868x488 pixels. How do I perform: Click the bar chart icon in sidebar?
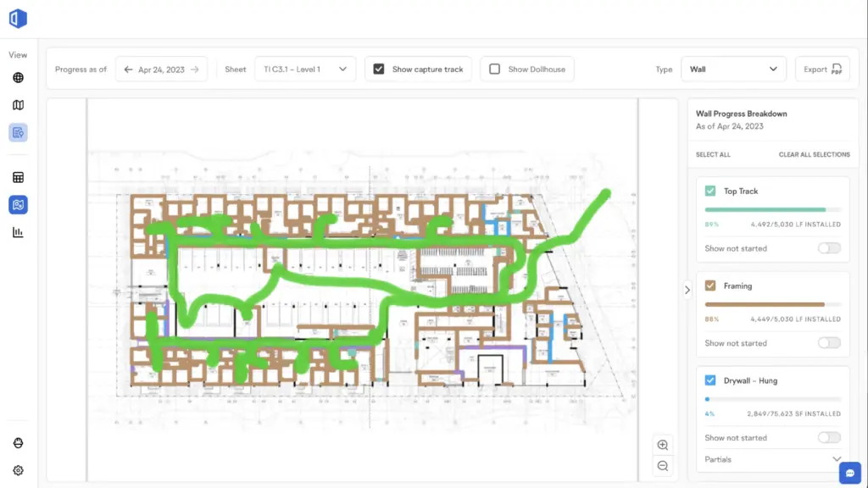[18, 232]
